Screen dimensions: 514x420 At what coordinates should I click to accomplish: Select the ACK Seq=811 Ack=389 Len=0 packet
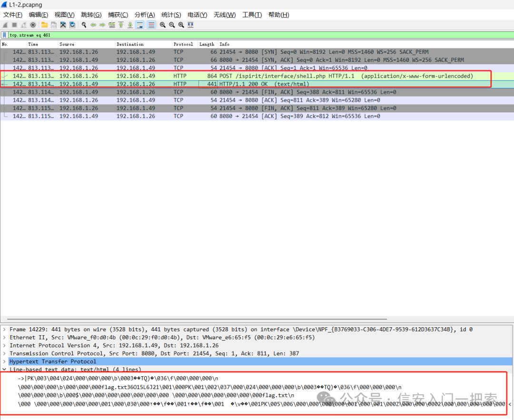click(257, 100)
